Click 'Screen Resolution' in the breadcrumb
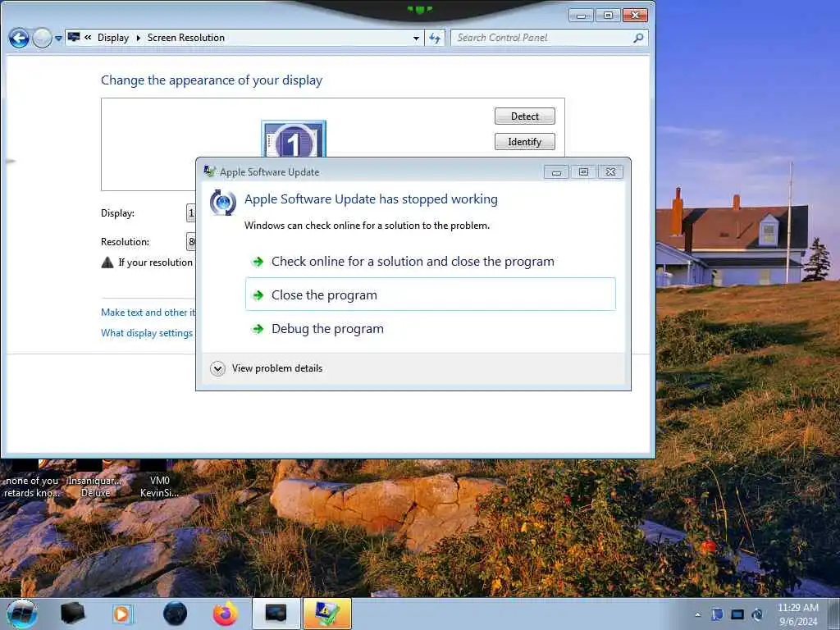840x630 pixels. point(186,38)
